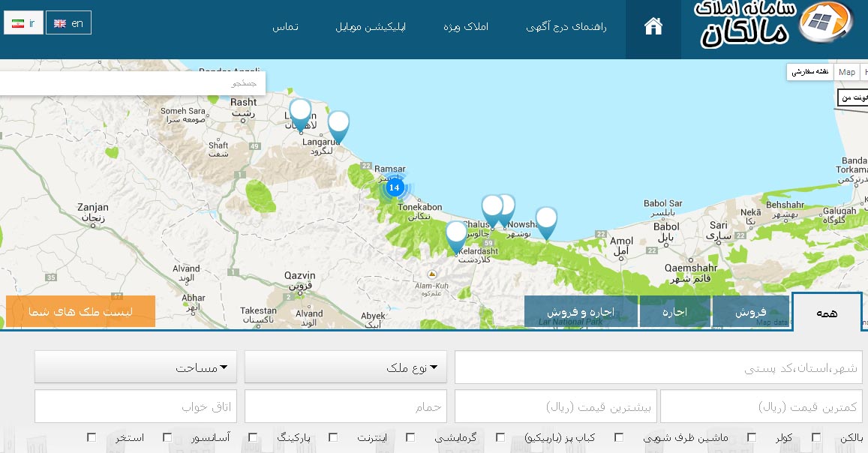Open the تماس (contact) menu item
This screenshot has width=868, height=453.
click(285, 26)
